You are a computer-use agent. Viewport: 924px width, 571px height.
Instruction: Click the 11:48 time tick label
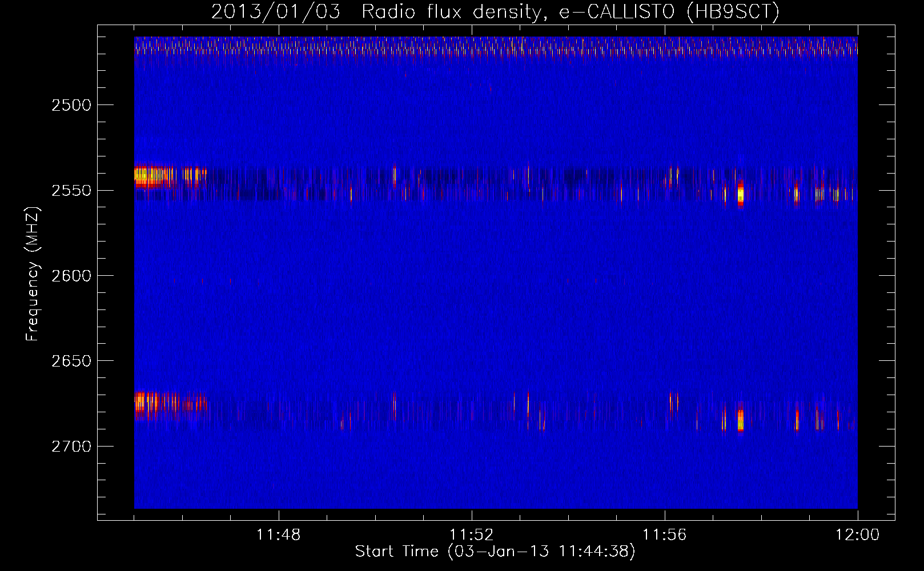[279, 535]
